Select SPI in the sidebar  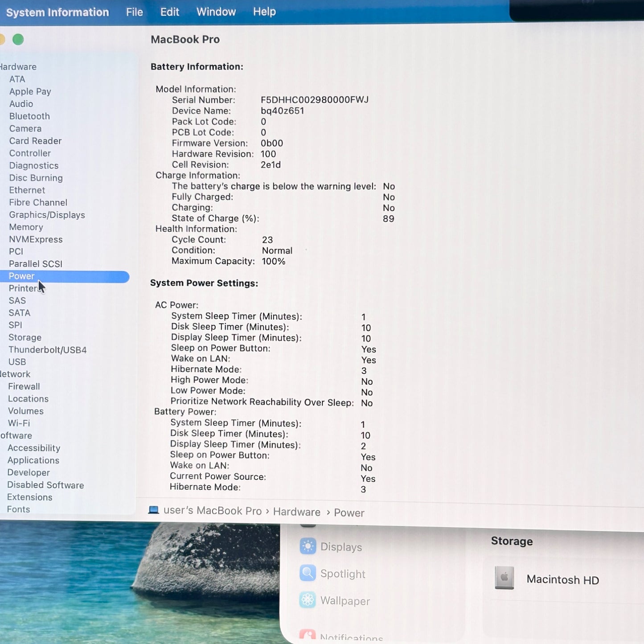16,325
